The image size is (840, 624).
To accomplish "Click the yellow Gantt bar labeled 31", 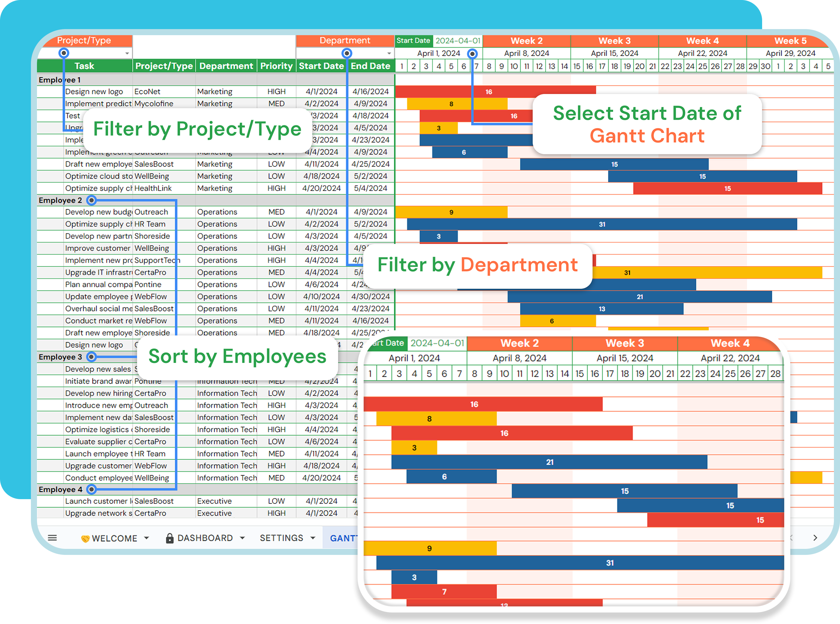I will tap(707, 273).
